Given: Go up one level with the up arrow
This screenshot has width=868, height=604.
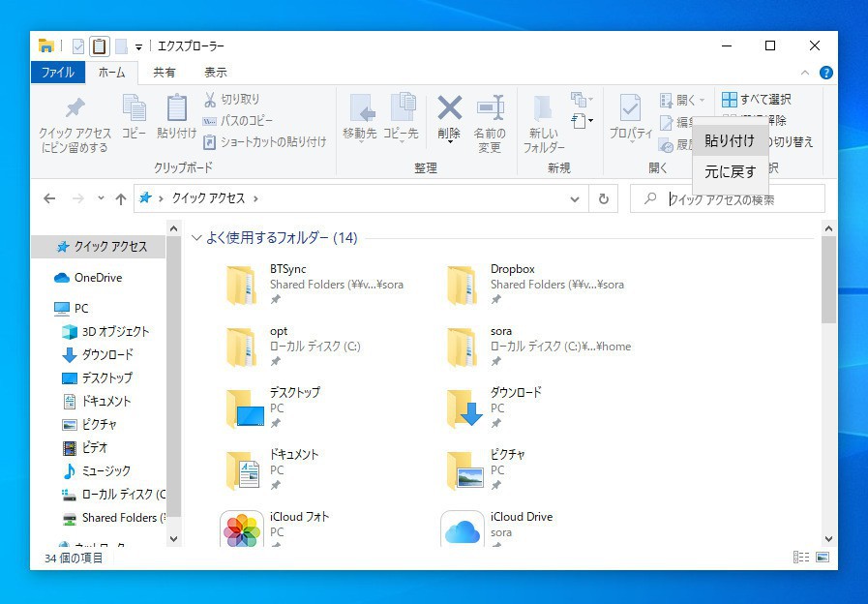Looking at the screenshot, I should point(121,198).
